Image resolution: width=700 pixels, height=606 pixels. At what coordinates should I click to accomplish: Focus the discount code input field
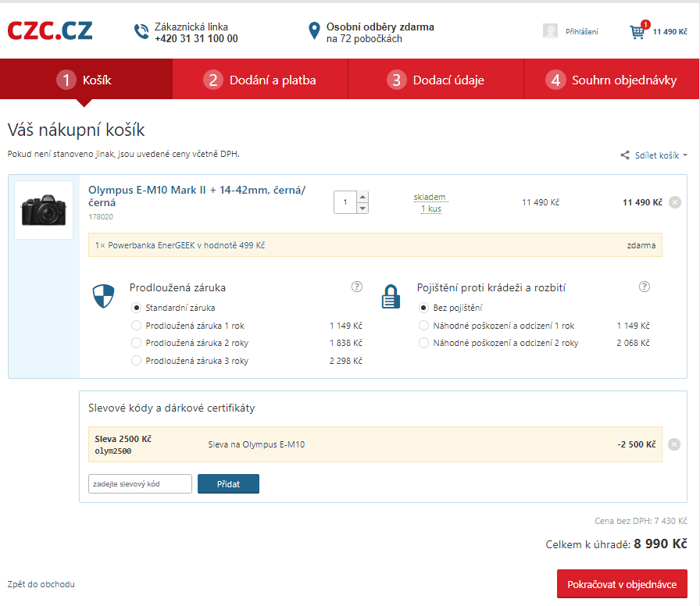[x=140, y=483]
